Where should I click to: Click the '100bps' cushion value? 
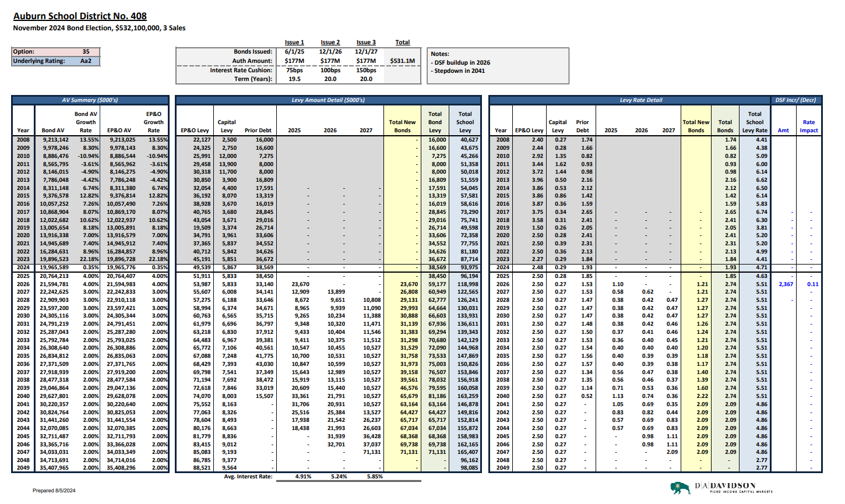point(330,70)
